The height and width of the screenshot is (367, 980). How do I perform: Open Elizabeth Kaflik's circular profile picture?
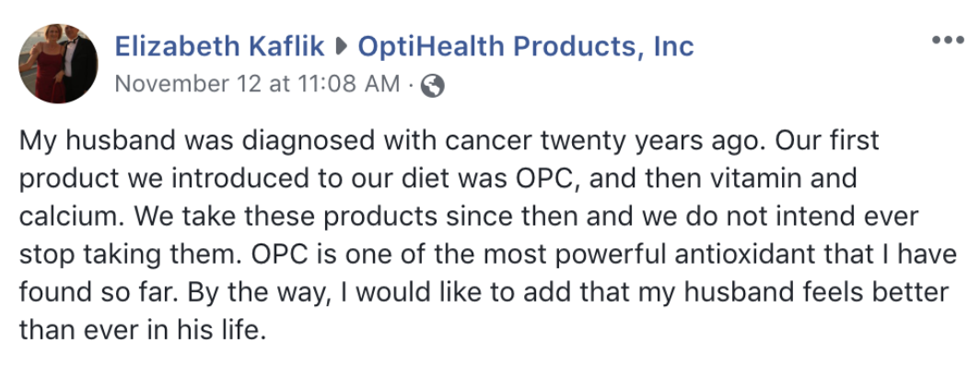[x=57, y=63]
